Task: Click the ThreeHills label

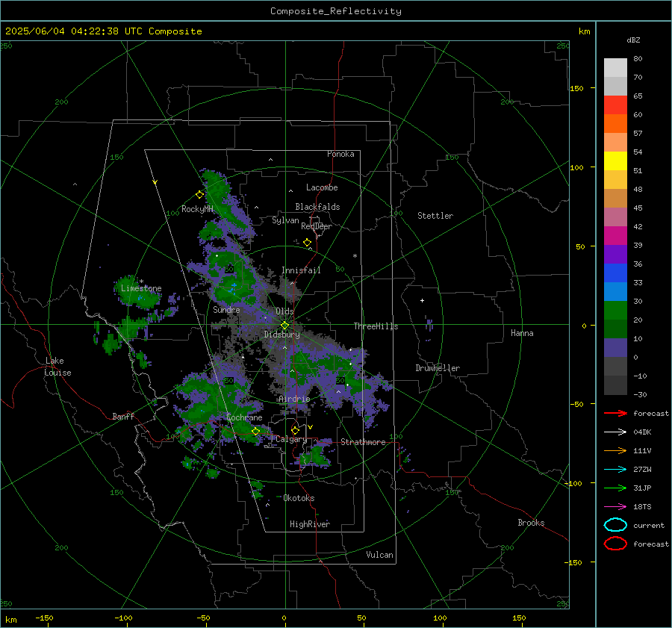Action: tap(376, 326)
